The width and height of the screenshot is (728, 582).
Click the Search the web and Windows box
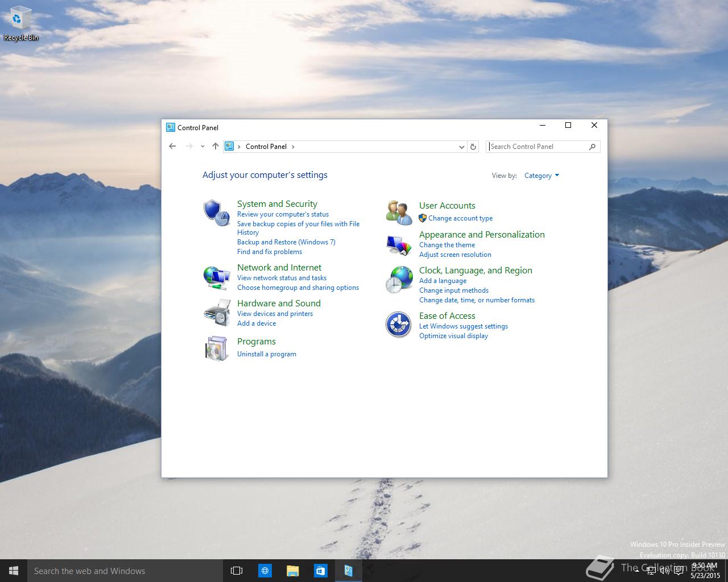tap(125, 571)
